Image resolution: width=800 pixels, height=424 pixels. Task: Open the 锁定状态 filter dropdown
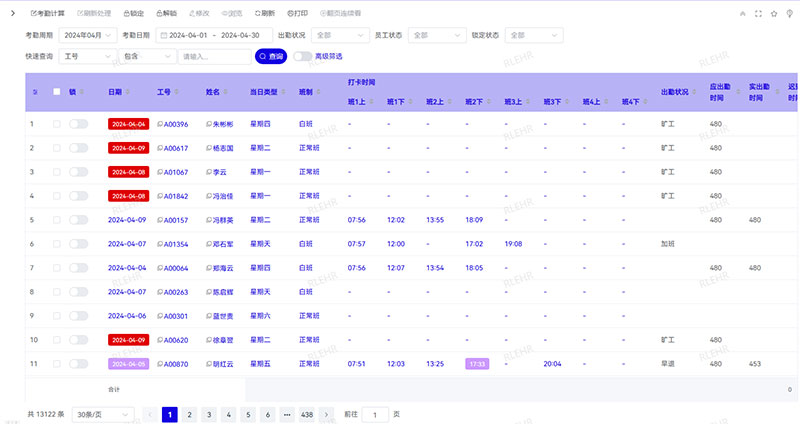(x=534, y=35)
